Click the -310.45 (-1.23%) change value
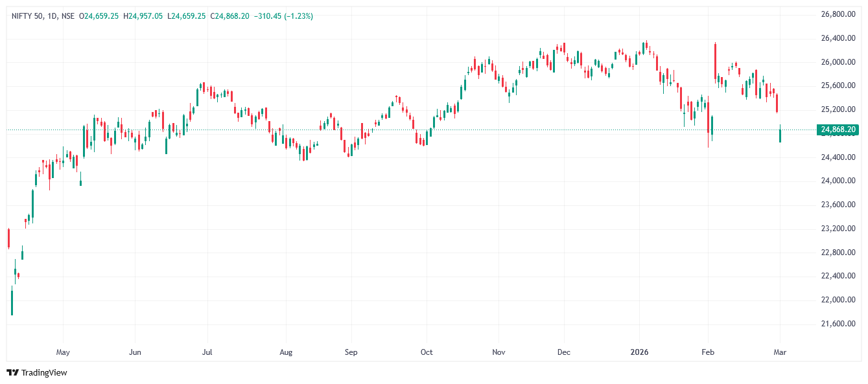 point(285,16)
